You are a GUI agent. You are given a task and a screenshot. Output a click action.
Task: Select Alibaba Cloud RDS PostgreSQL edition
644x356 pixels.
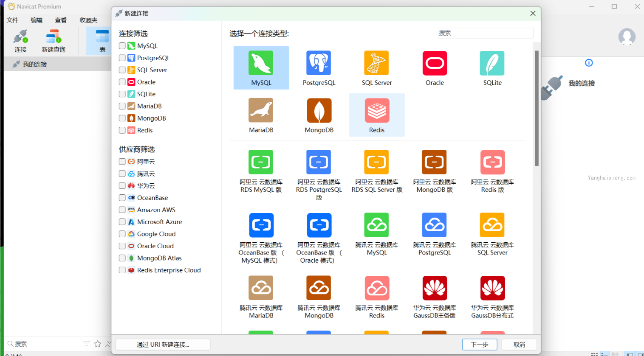tap(319, 162)
